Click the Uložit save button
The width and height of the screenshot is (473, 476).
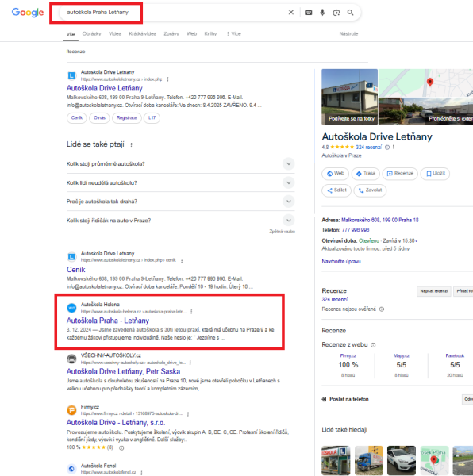(x=435, y=174)
